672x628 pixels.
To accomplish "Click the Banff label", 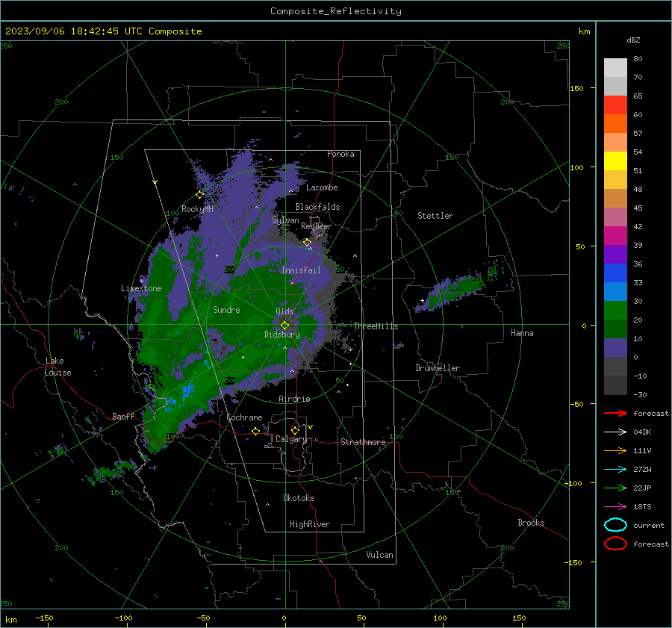I will click(x=123, y=416).
